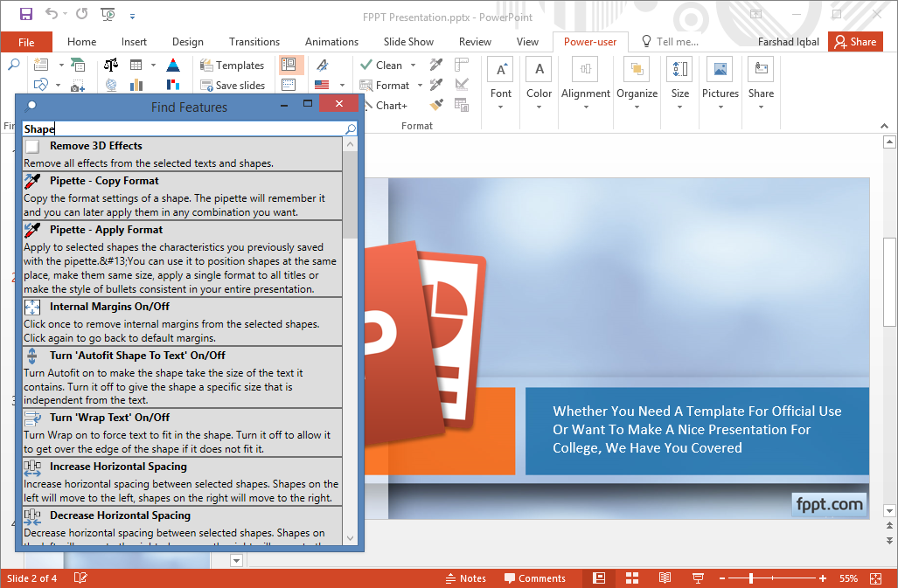
Task: Start Reading View from status bar
Action: click(x=665, y=578)
